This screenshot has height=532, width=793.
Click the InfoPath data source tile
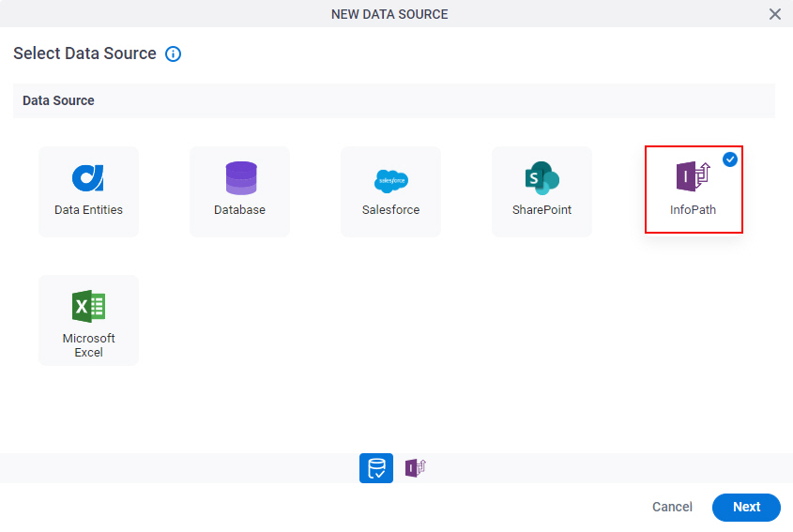click(x=694, y=190)
